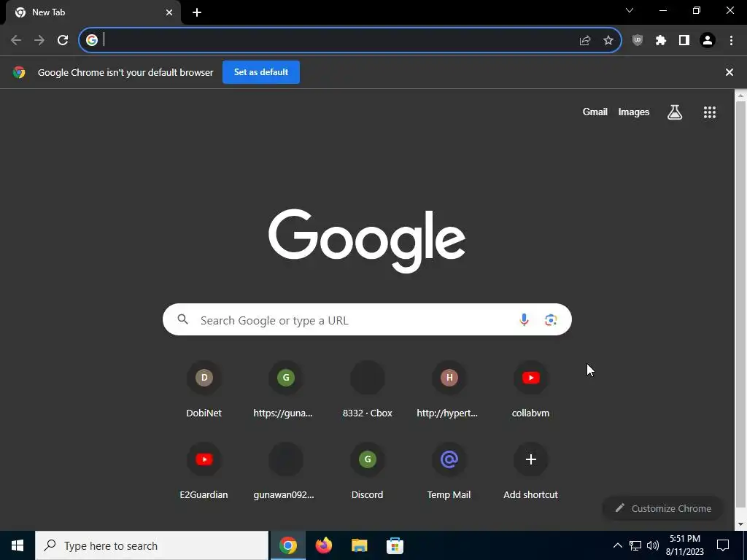The height and width of the screenshot is (560, 747).
Task: Click the Type here to search box
Action: (152, 545)
